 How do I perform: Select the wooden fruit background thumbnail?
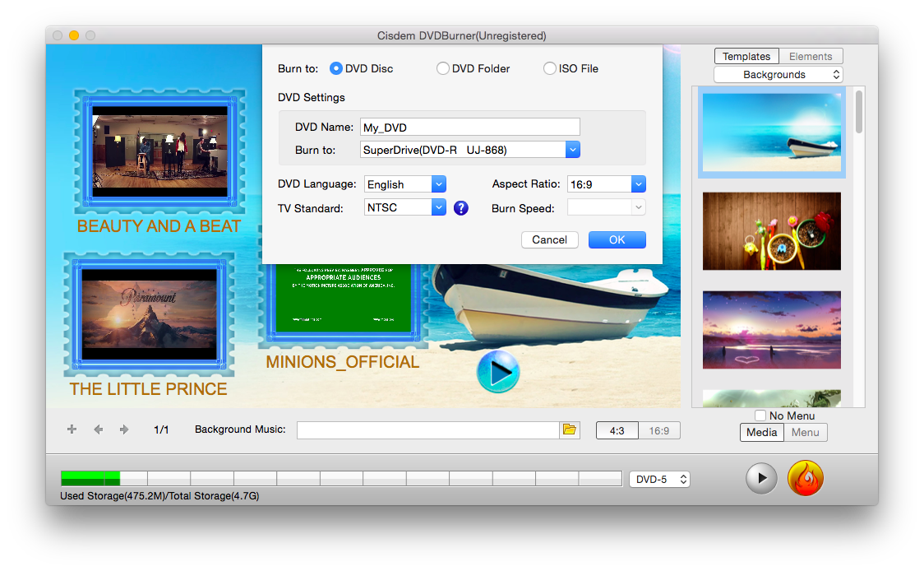point(771,231)
